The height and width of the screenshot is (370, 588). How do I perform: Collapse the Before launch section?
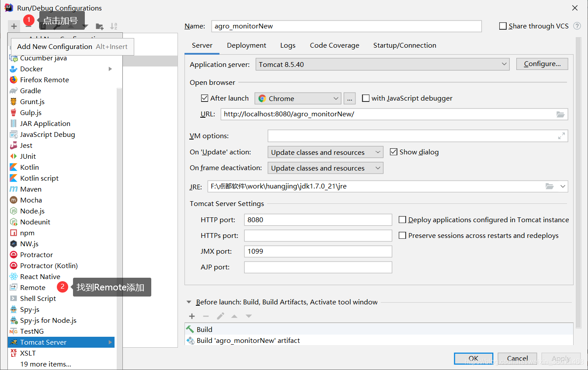[189, 302]
